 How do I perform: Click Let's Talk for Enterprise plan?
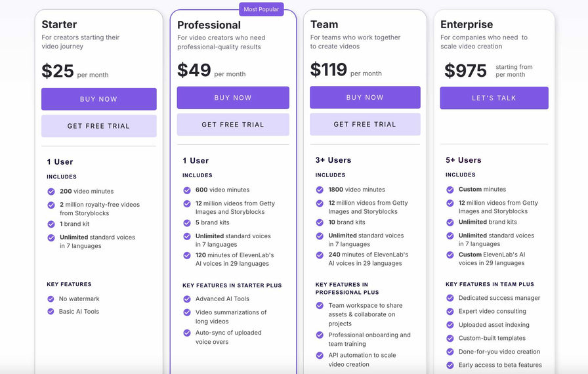494,98
